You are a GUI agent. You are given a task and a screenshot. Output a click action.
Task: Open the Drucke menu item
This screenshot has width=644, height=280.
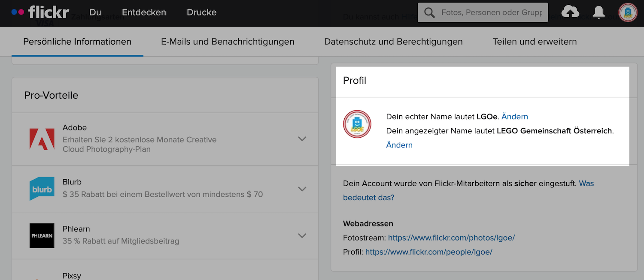(x=201, y=12)
